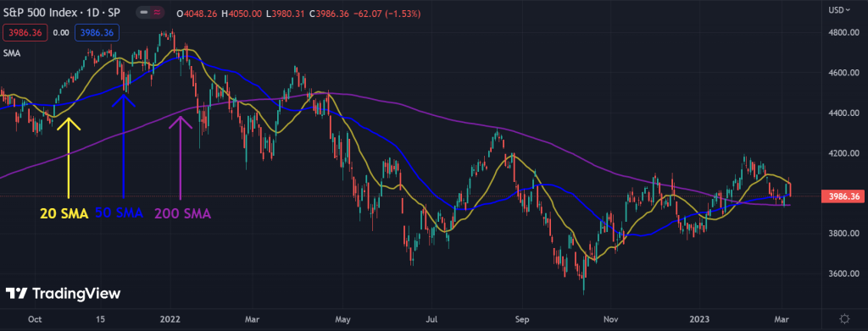Viewport: 868px width, 331px height.
Task: Click the low value L3980.31
Action: (287, 13)
